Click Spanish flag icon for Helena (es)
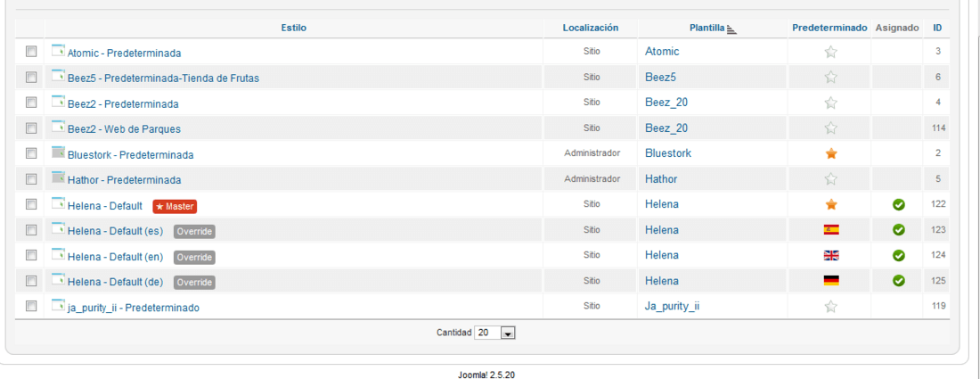Image resolution: width=980 pixels, height=379 pixels. 830,229
